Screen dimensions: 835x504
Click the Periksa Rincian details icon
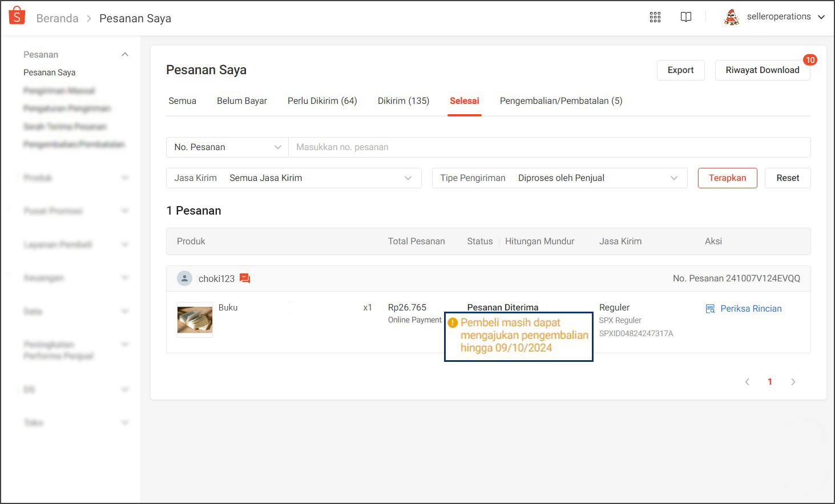tap(710, 309)
